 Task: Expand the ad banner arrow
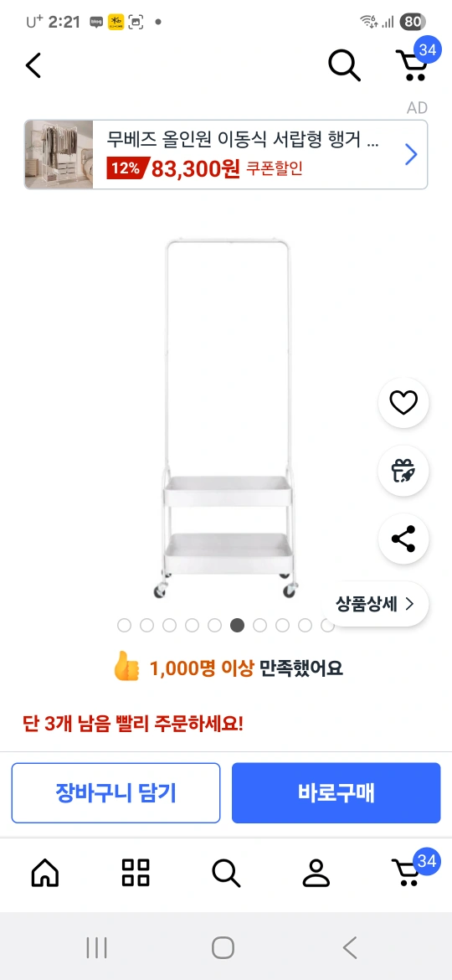coord(411,154)
